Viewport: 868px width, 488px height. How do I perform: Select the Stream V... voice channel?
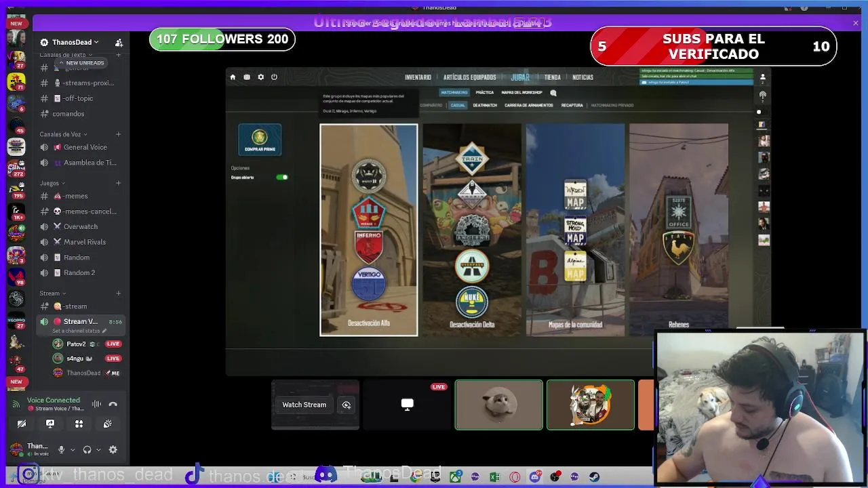point(81,322)
